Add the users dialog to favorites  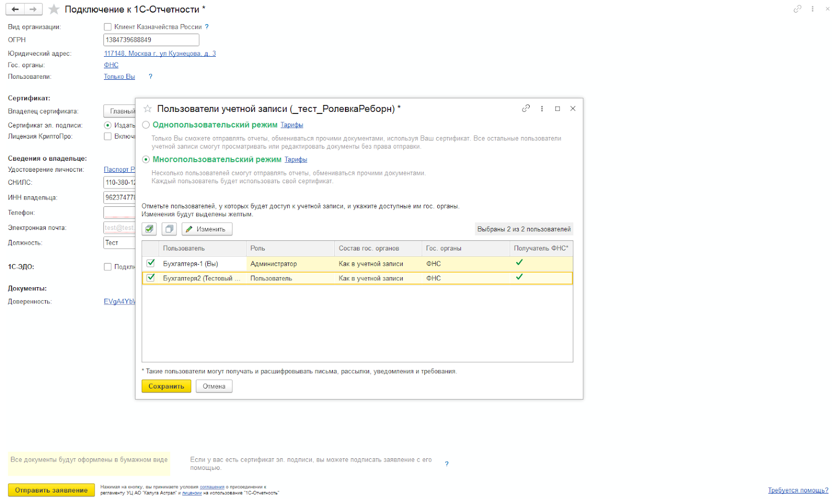coord(148,109)
